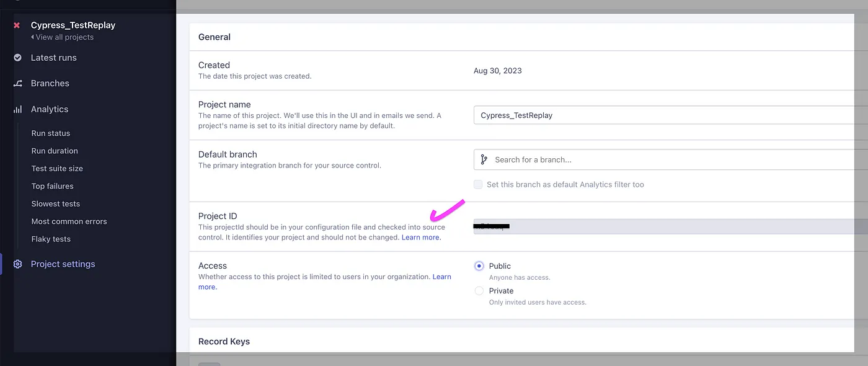
Task: Open Flaky tests analytics
Action: [x=51, y=239]
